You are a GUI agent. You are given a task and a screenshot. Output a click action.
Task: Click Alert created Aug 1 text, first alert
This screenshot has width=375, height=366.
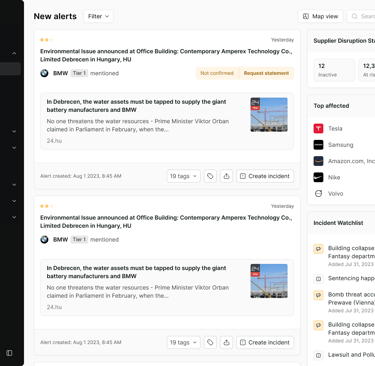(81, 176)
